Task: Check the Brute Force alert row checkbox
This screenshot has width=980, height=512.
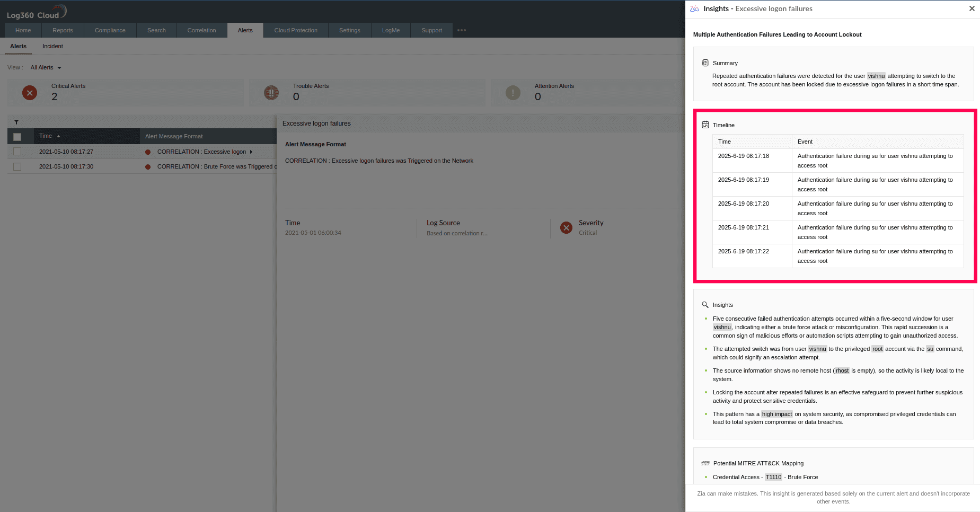Action: [17, 166]
